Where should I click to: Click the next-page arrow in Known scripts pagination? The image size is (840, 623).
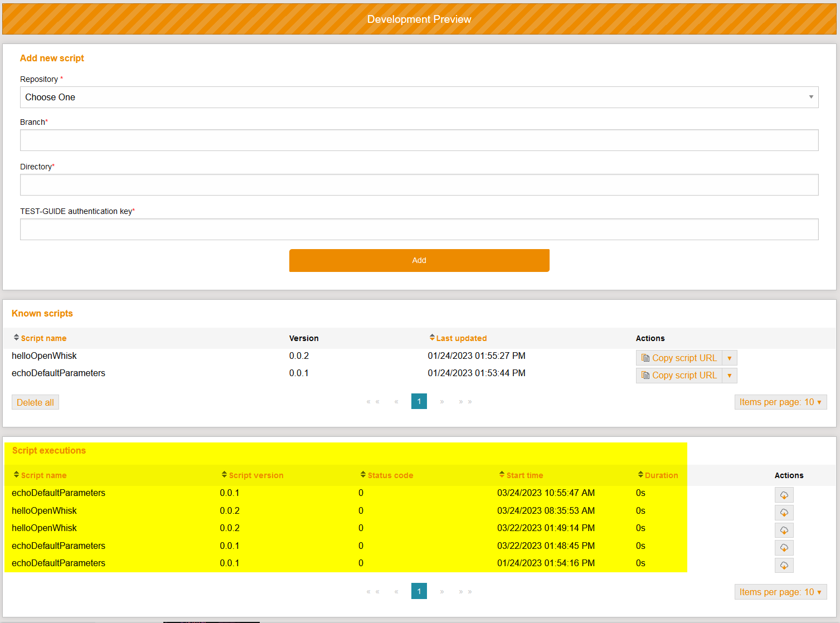click(x=442, y=401)
